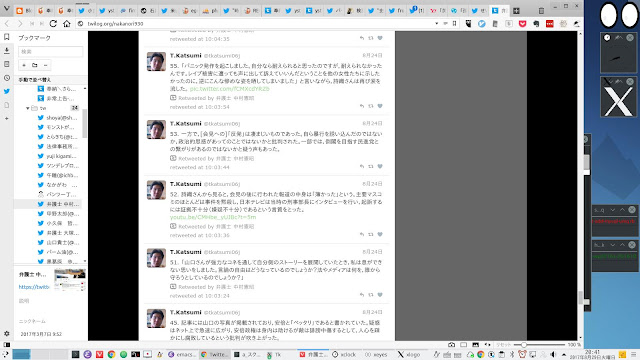Click the page zoom slider

(x=540, y=345)
